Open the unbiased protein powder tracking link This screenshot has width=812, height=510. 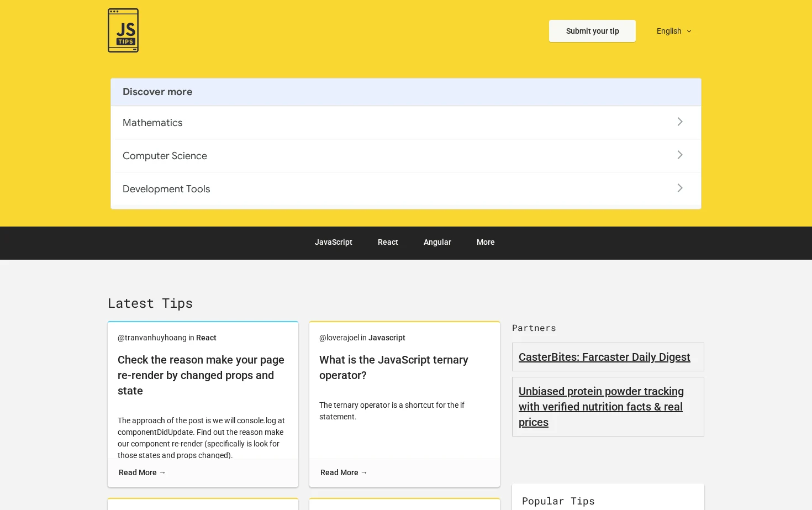[601, 407]
